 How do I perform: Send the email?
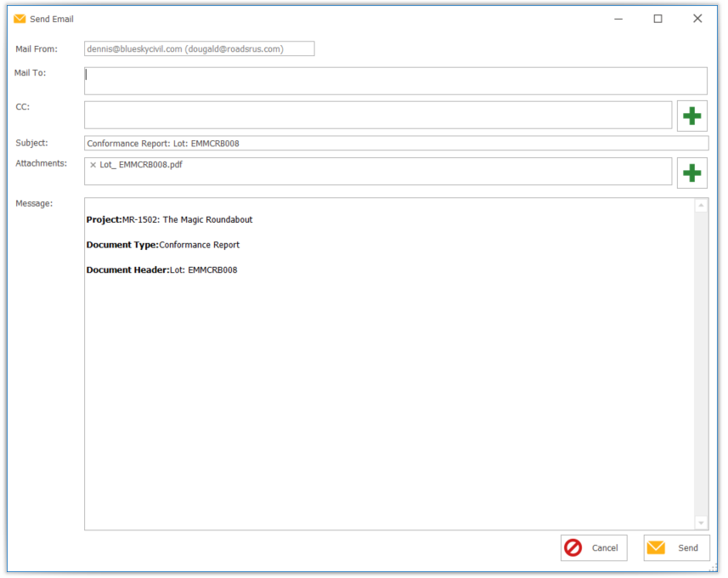click(x=676, y=548)
